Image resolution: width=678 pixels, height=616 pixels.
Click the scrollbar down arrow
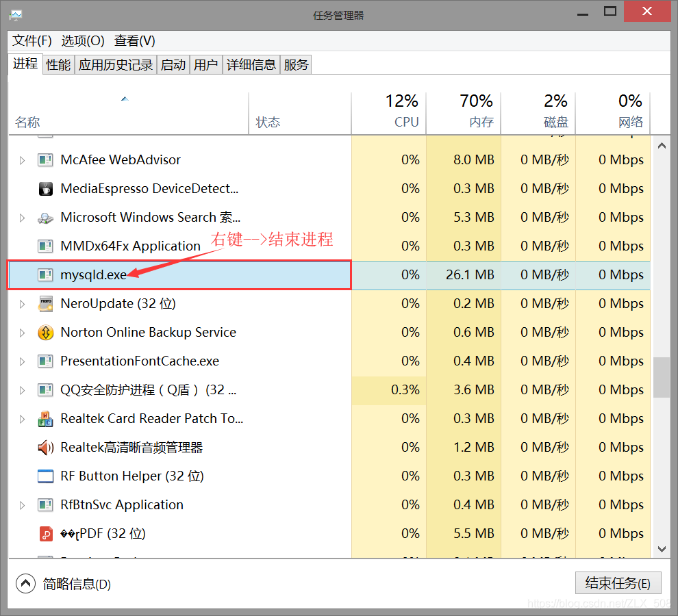tap(662, 549)
